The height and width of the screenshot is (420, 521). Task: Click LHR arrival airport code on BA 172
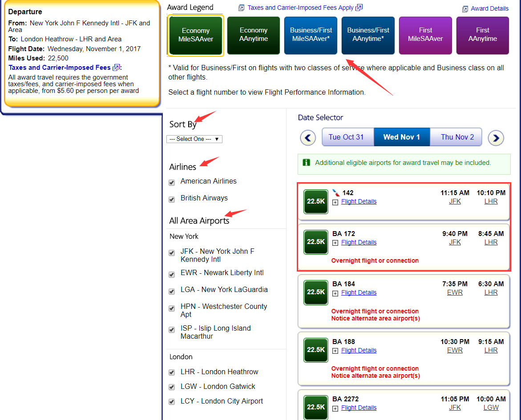tap(491, 242)
